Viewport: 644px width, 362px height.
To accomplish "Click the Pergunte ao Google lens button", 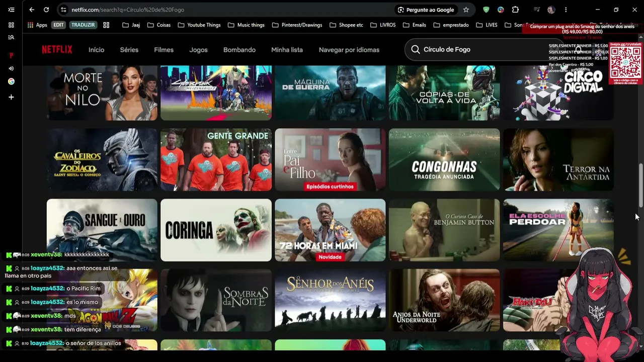I will click(426, 10).
